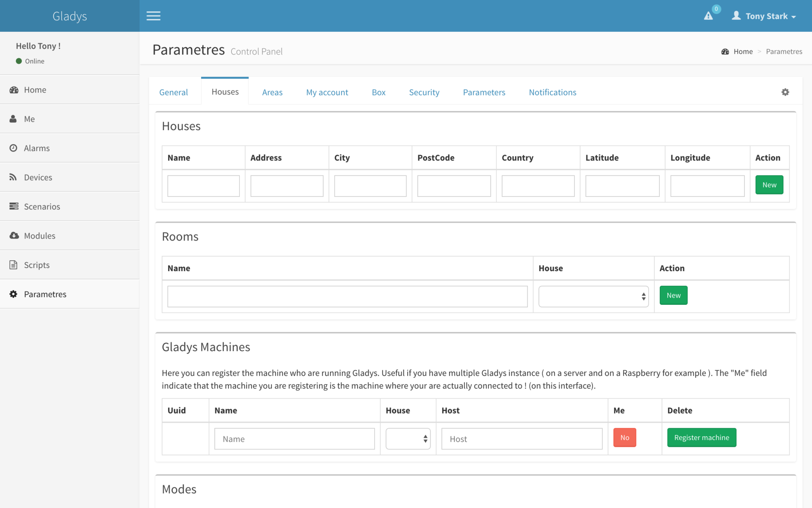Click the machine Host input field
The image size is (812, 508).
click(521, 439)
